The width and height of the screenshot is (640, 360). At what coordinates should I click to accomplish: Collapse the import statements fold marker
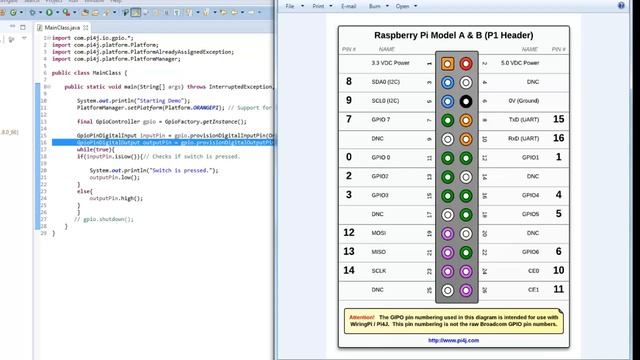coord(49,38)
